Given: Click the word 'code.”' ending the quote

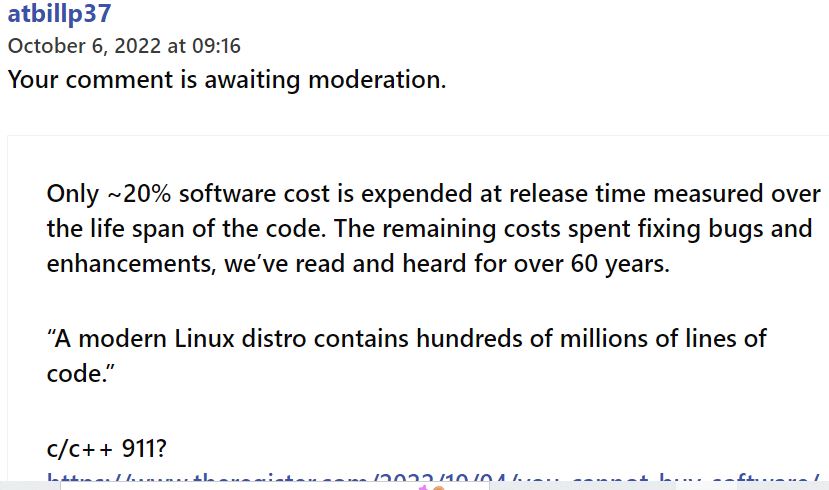Looking at the screenshot, I should [x=80, y=374].
